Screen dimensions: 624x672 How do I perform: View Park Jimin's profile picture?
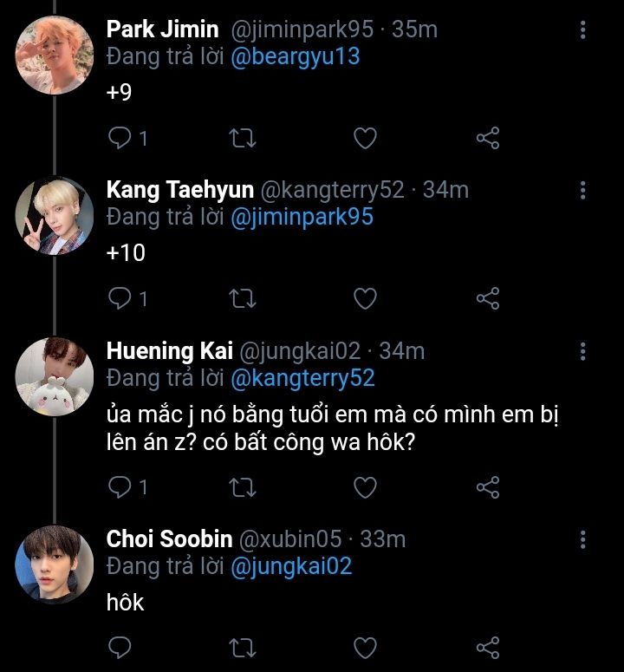click(54, 55)
